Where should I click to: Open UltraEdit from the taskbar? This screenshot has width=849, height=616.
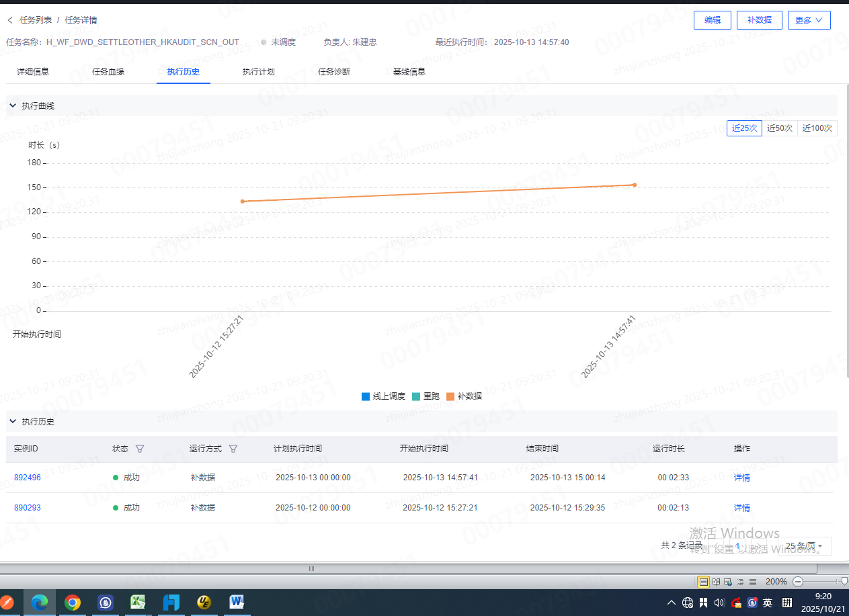tap(204, 603)
